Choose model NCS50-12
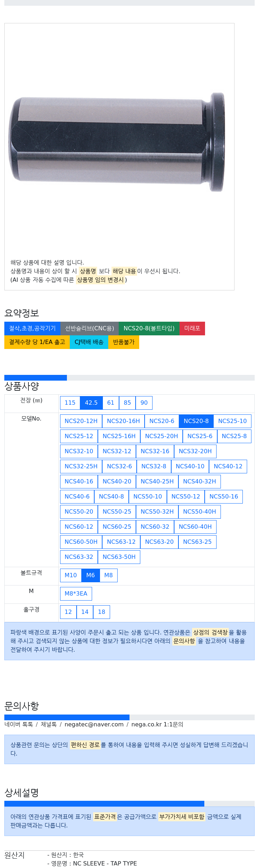259x868 pixels. click(x=186, y=497)
